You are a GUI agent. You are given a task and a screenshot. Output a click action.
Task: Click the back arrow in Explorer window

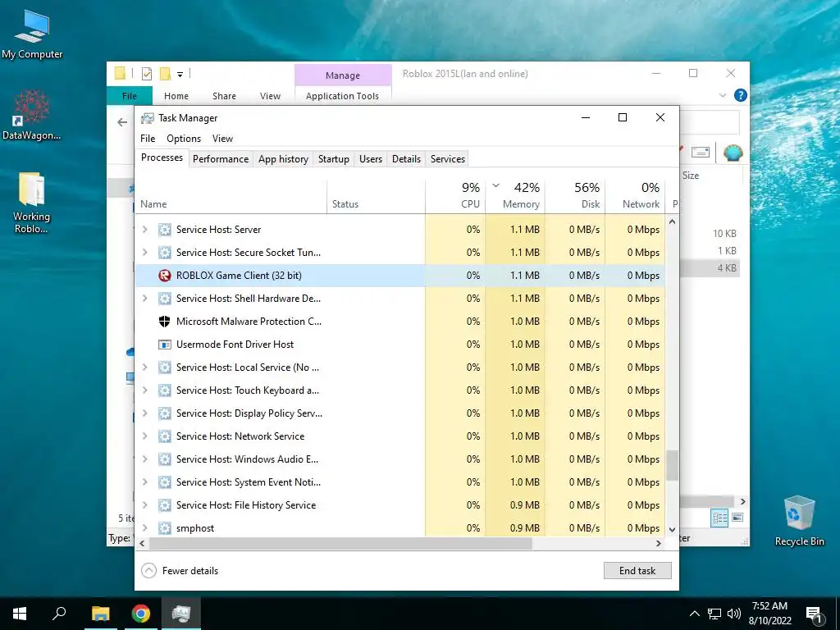tap(122, 122)
